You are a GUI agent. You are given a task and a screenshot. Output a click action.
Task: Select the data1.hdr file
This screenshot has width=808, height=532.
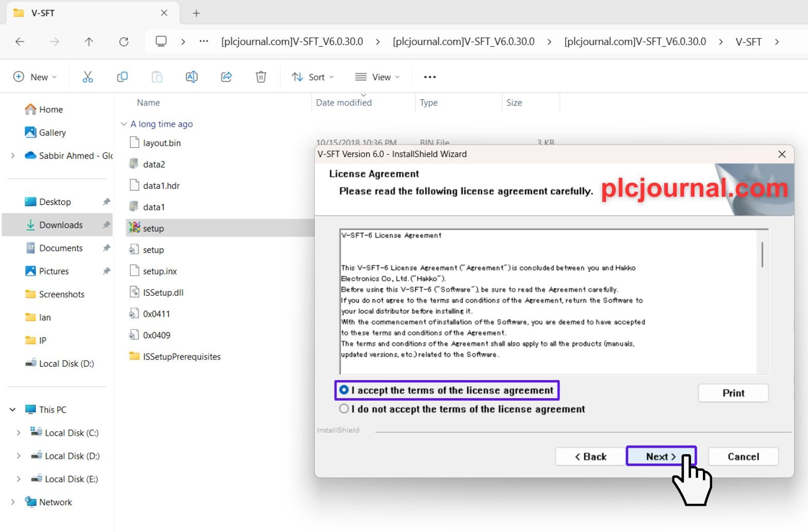pyautogui.click(x=155, y=185)
